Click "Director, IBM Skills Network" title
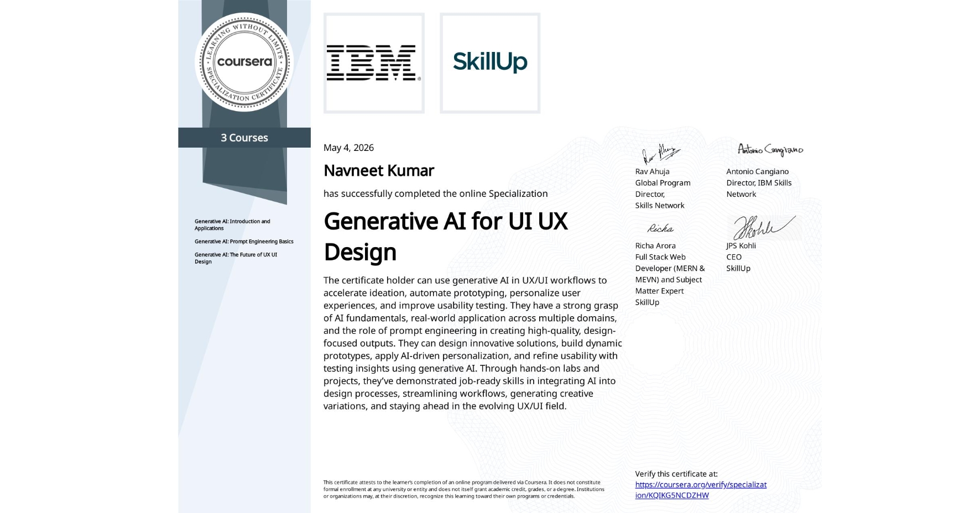 (x=759, y=189)
